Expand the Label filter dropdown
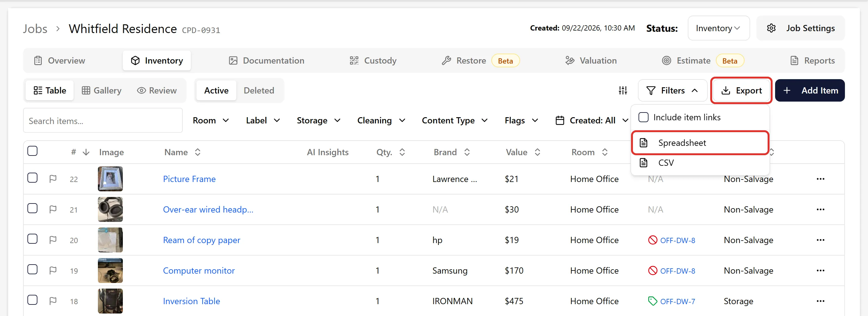This screenshot has height=316, width=868. point(263,120)
